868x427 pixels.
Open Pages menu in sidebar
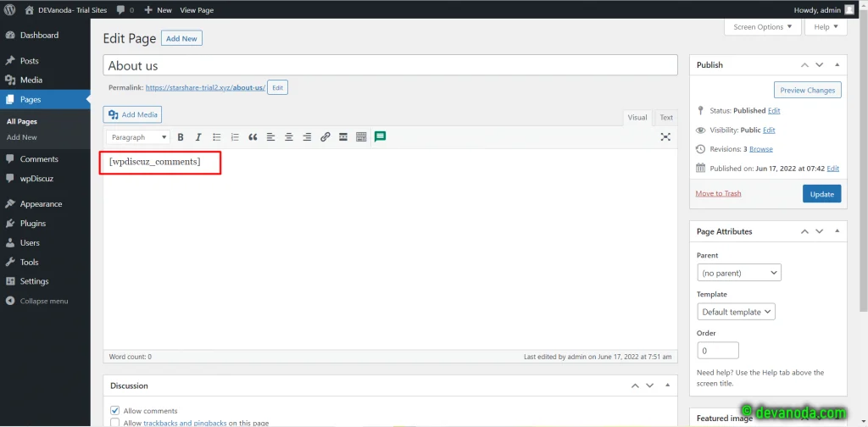coord(45,100)
